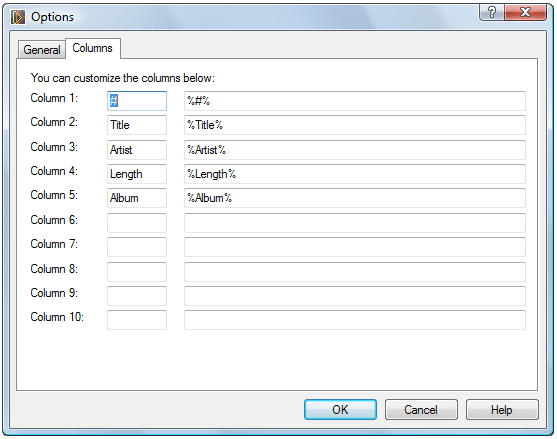Click the %#% format field
Viewport: 557px width, 439px height.
[x=355, y=101]
